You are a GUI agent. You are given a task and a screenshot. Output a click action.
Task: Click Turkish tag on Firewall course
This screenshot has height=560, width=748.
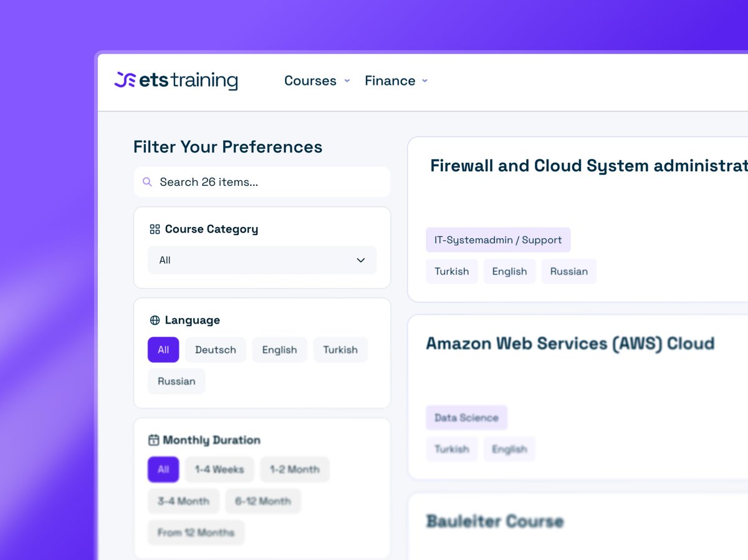click(x=452, y=271)
